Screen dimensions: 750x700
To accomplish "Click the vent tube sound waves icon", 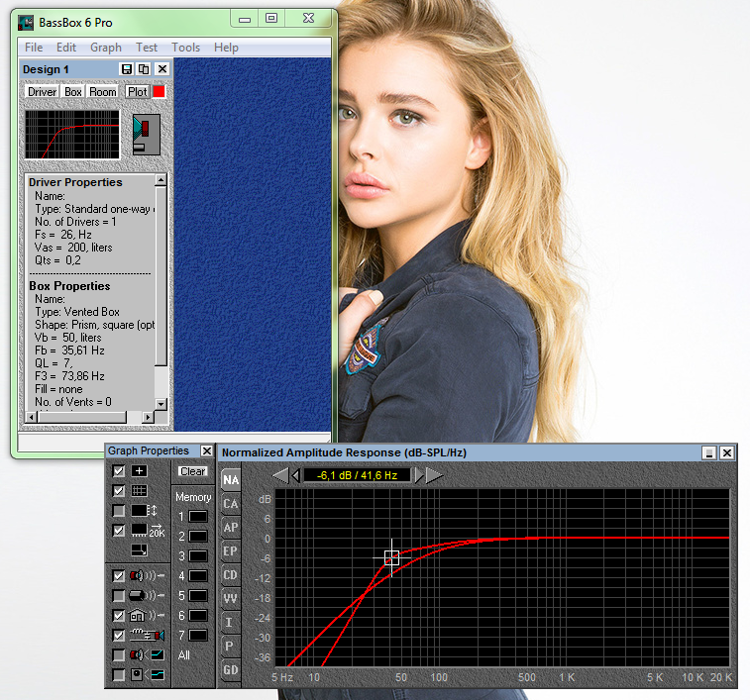I will (x=147, y=596).
